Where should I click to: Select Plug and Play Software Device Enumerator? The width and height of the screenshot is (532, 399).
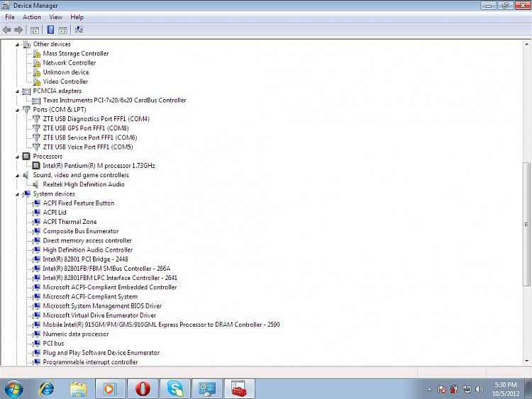click(x=101, y=353)
